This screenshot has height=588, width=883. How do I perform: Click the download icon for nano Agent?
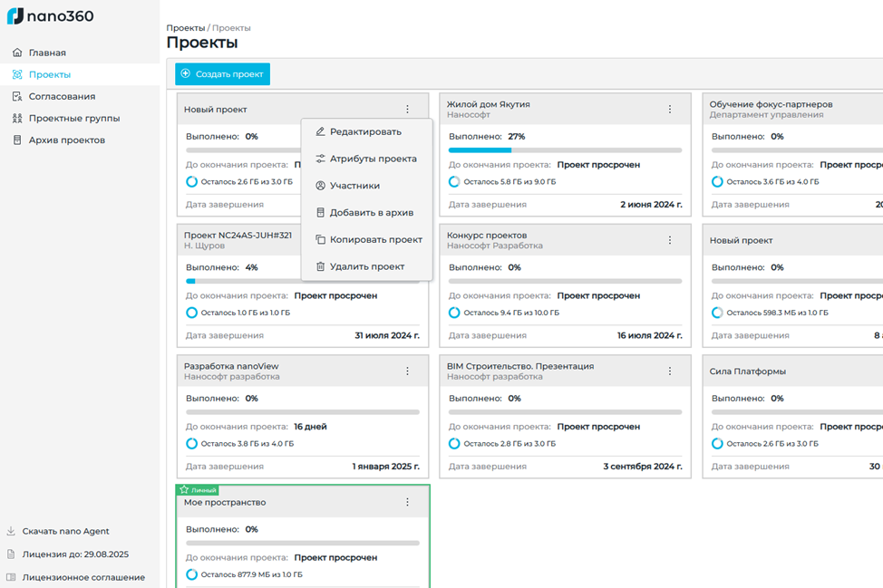click(x=11, y=531)
